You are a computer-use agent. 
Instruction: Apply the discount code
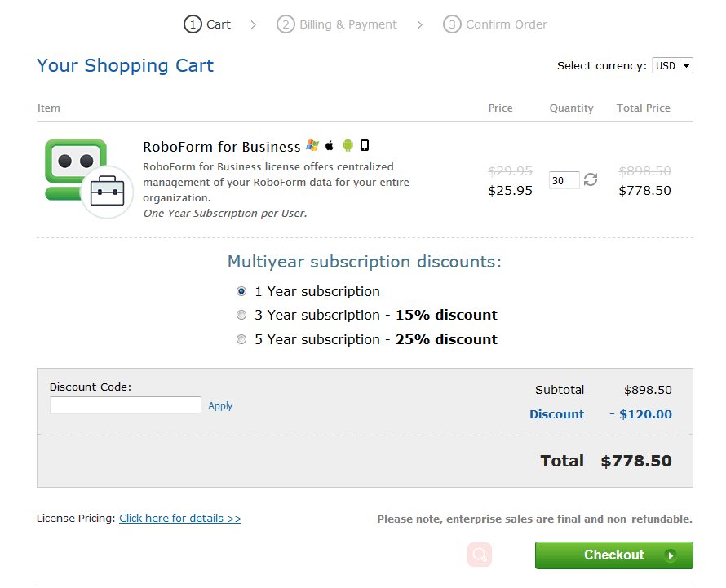click(x=220, y=405)
